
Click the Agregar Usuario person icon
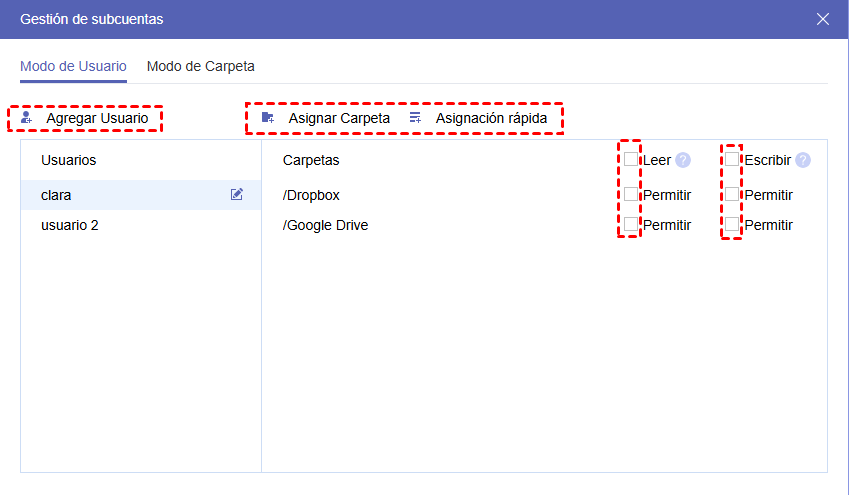coord(26,118)
